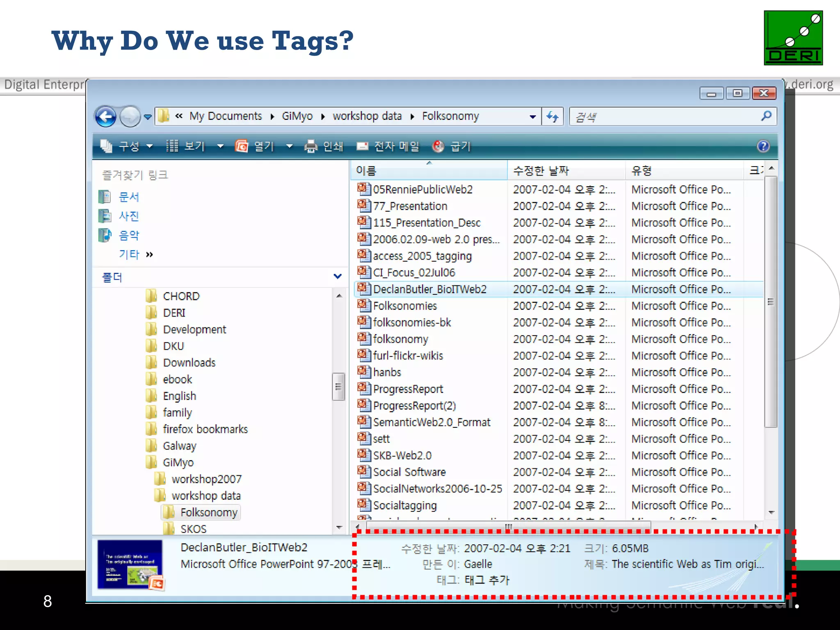The width and height of the screenshot is (840, 630).
Task: Click the file preview thumbnail in details pane
Action: (131, 565)
